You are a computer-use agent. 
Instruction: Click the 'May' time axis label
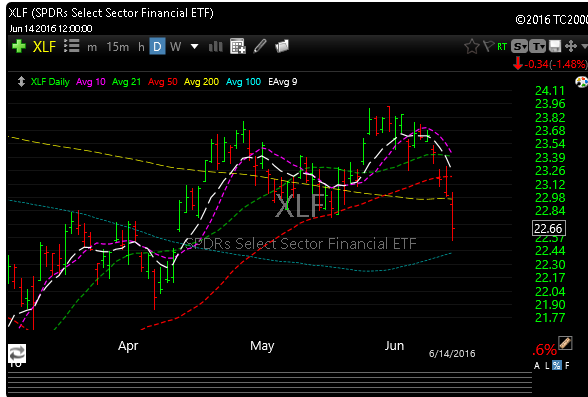pyautogui.click(x=262, y=346)
